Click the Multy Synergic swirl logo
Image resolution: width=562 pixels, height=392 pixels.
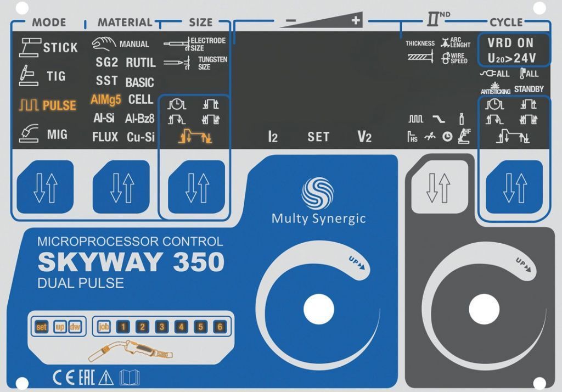pos(318,193)
